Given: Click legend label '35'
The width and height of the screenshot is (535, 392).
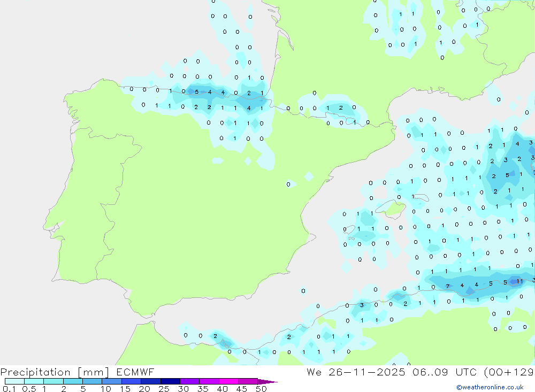Looking at the screenshot, I should click(203, 389).
